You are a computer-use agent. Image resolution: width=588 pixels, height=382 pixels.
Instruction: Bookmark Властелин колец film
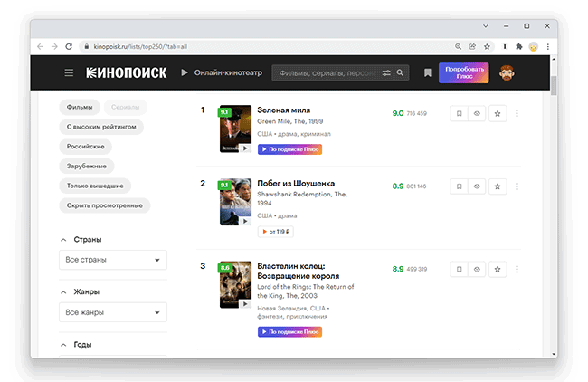tap(459, 270)
